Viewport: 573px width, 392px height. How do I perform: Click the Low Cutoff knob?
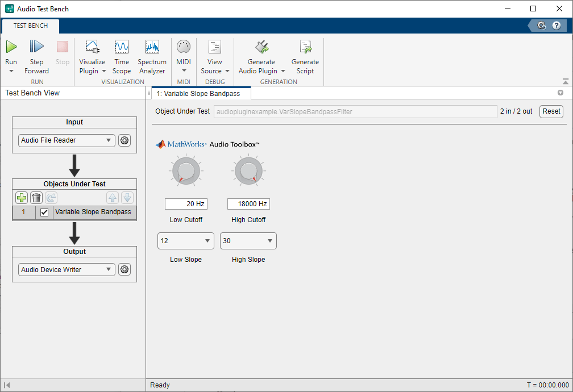186,171
